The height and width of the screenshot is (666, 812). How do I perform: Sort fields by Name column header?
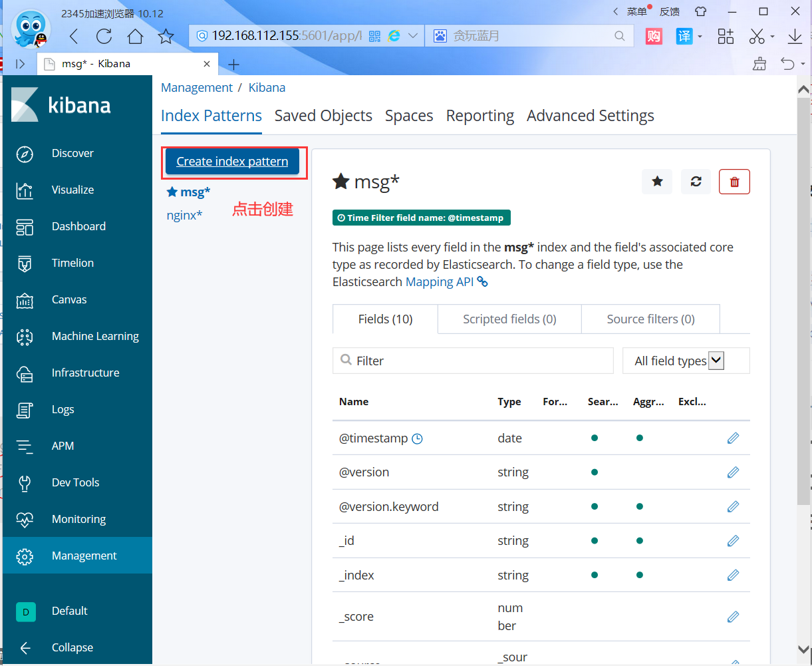(354, 402)
